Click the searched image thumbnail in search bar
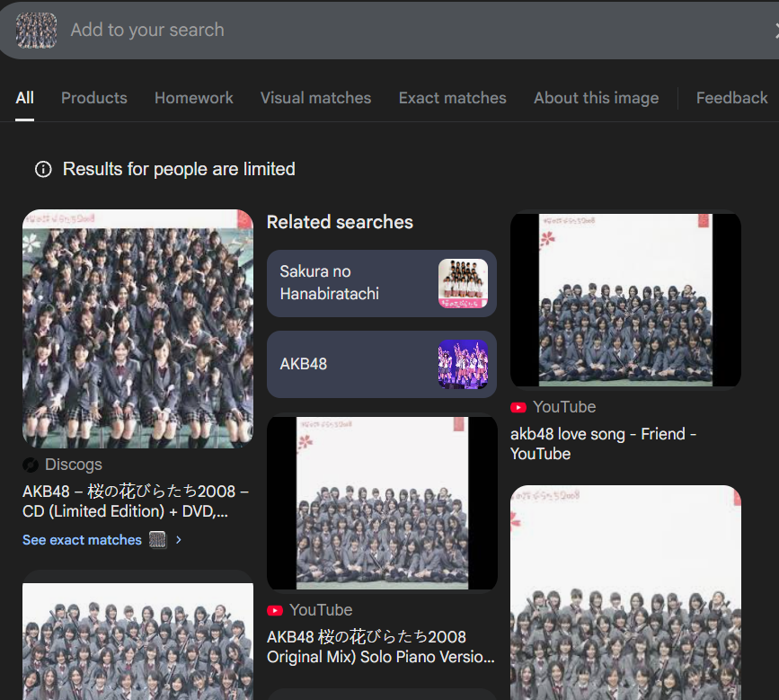 coord(36,31)
